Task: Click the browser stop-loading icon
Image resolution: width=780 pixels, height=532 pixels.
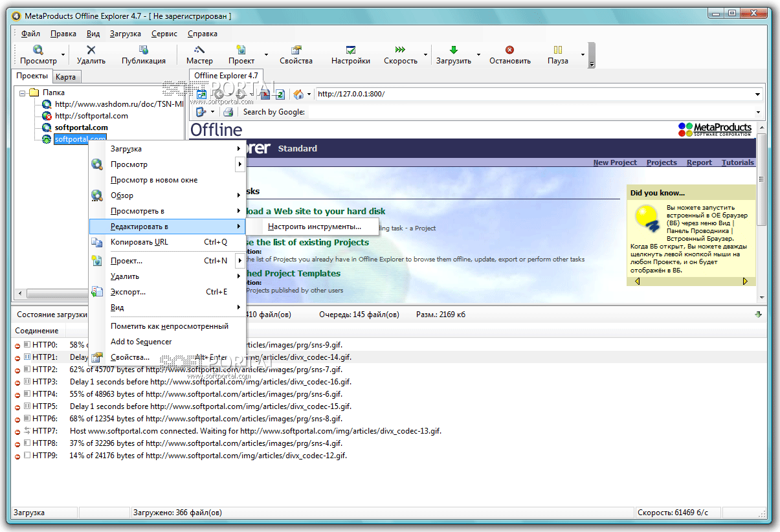Action: pos(265,94)
